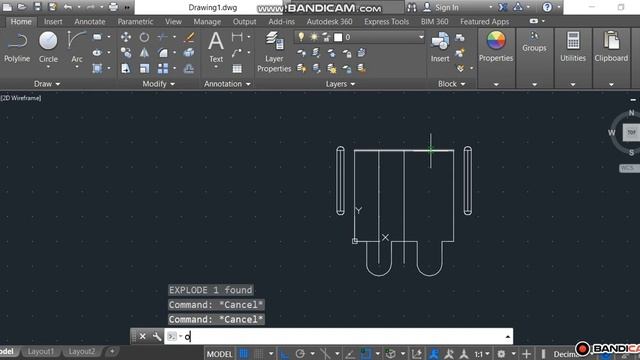The height and width of the screenshot is (360, 640).
Task: Choose the Scale tool in Modify
Action: 144,68
